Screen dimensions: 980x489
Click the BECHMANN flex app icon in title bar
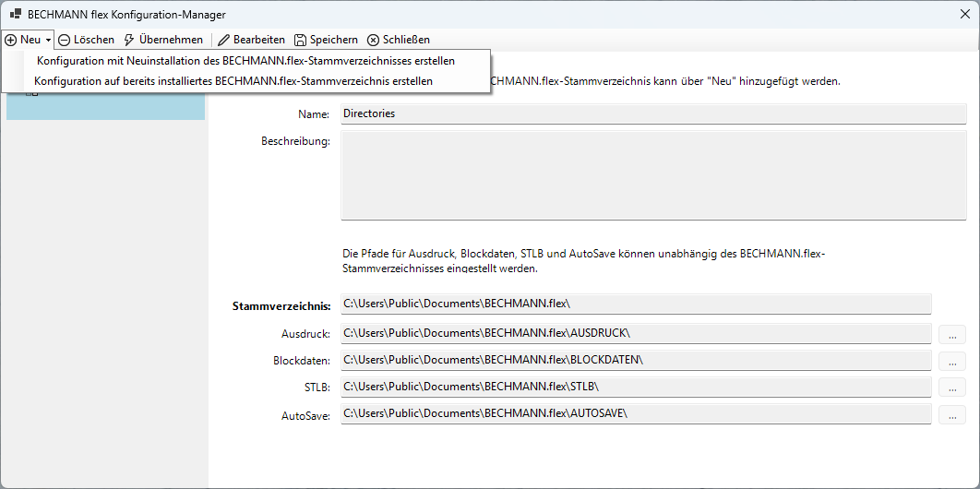[x=16, y=15]
